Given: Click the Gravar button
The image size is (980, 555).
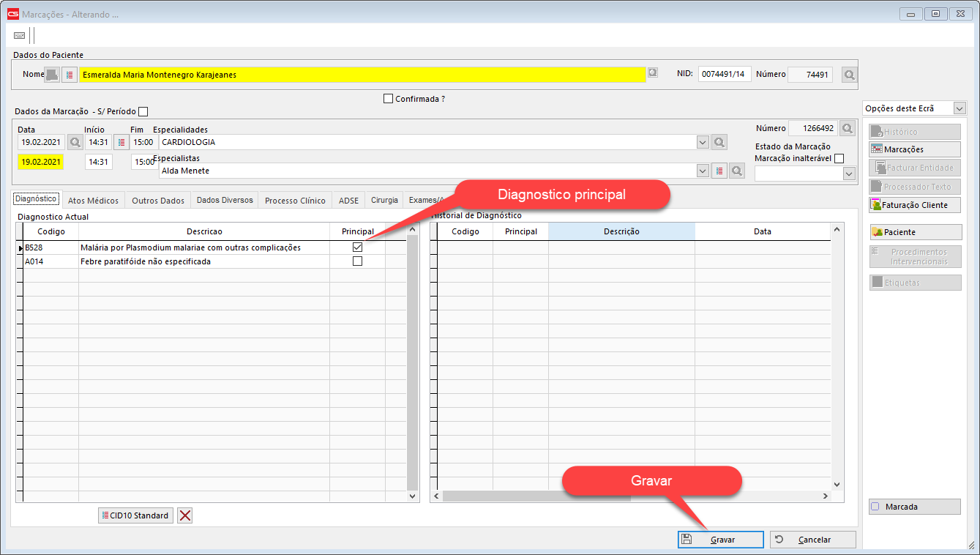Looking at the screenshot, I should (x=721, y=540).
